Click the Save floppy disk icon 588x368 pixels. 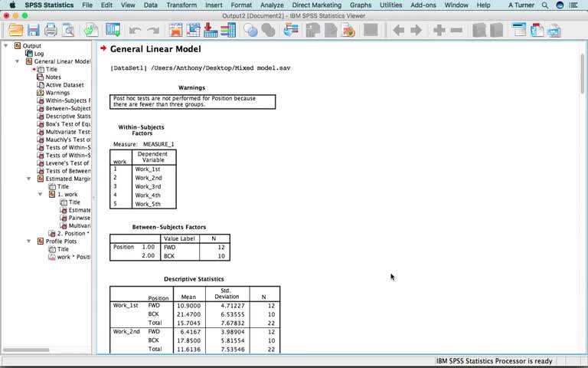tap(34, 30)
